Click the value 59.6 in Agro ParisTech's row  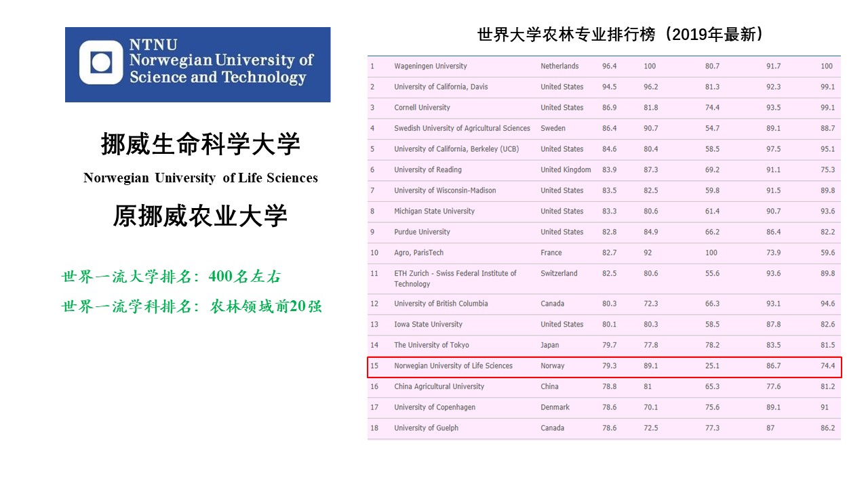click(827, 253)
